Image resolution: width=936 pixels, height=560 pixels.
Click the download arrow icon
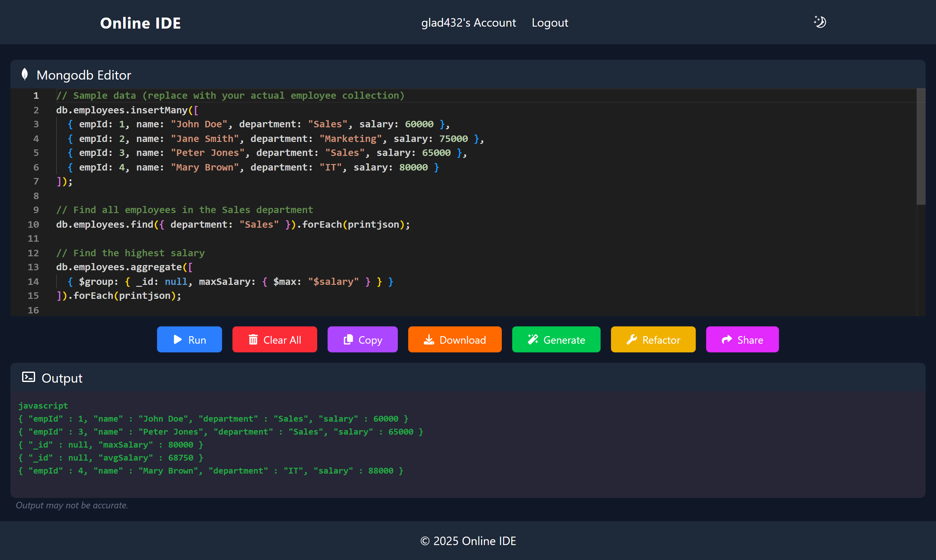[x=429, y=340]
